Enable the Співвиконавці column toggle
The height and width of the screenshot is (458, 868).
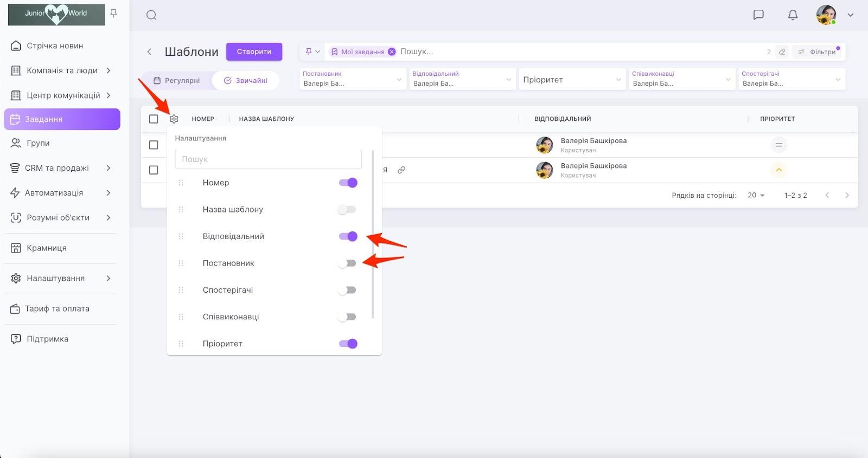[x=347, y=317]
